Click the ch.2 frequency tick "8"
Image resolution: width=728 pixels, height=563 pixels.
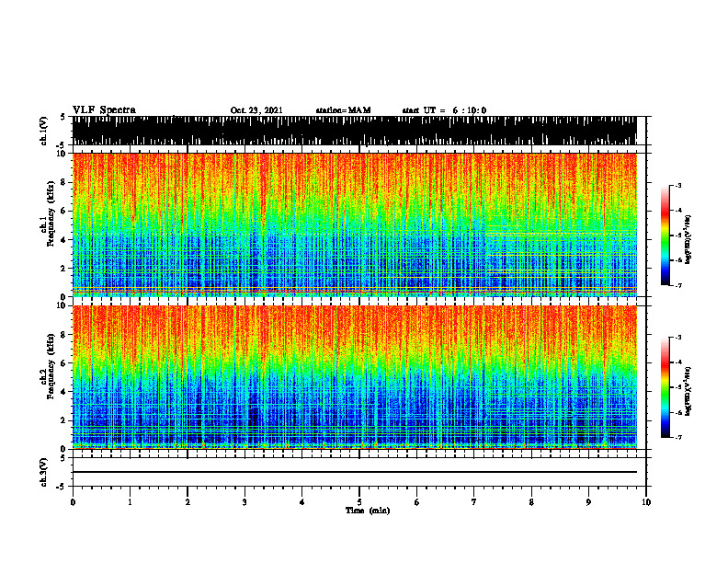coord(63,335)
